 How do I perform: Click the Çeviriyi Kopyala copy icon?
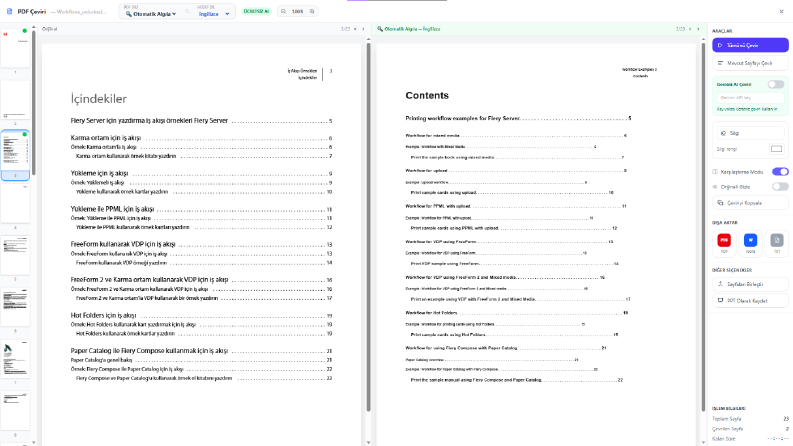[721, 203]
